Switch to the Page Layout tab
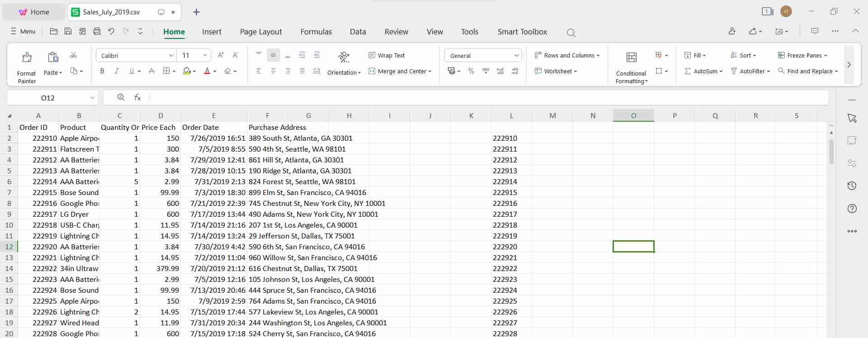 261,32
